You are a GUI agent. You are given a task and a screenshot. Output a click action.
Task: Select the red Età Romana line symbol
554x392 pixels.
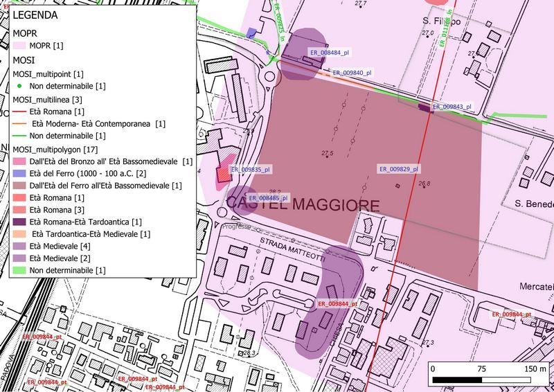pos(21,112)
